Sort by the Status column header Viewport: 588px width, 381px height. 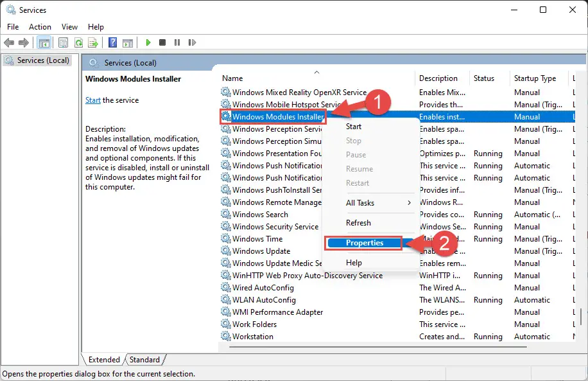(x=489, y=78)
